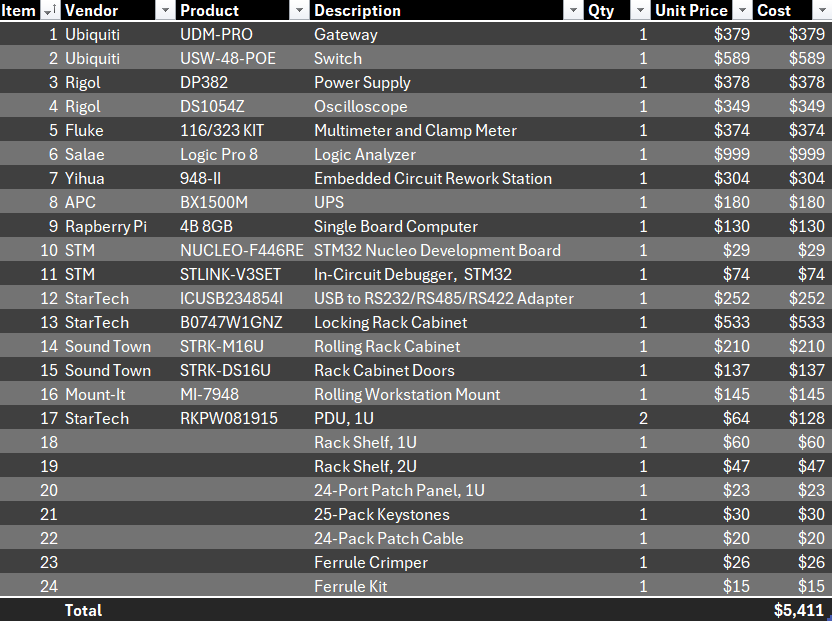
Task: Select the UDM-PRO product cell
Action: coord(244,34)
